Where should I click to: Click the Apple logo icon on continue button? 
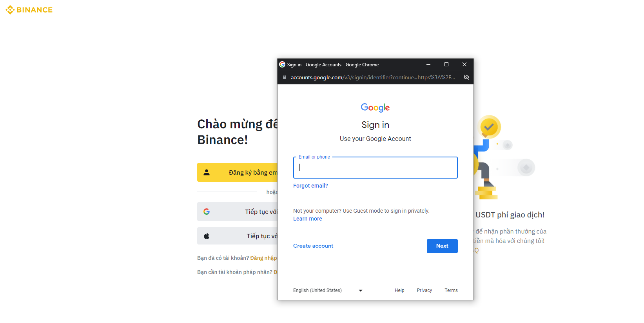coord(207,236)
